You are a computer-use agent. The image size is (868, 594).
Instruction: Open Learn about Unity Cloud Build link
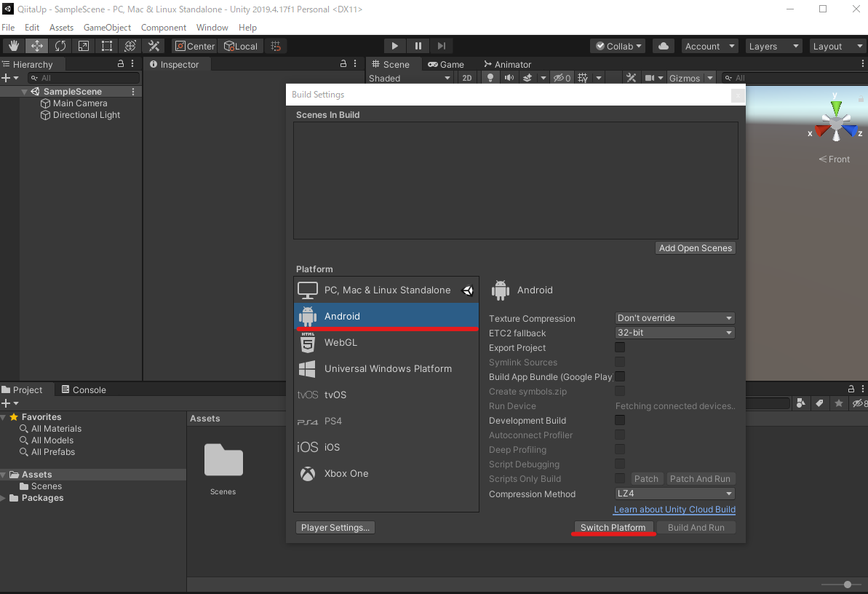(x=674, y=510)
